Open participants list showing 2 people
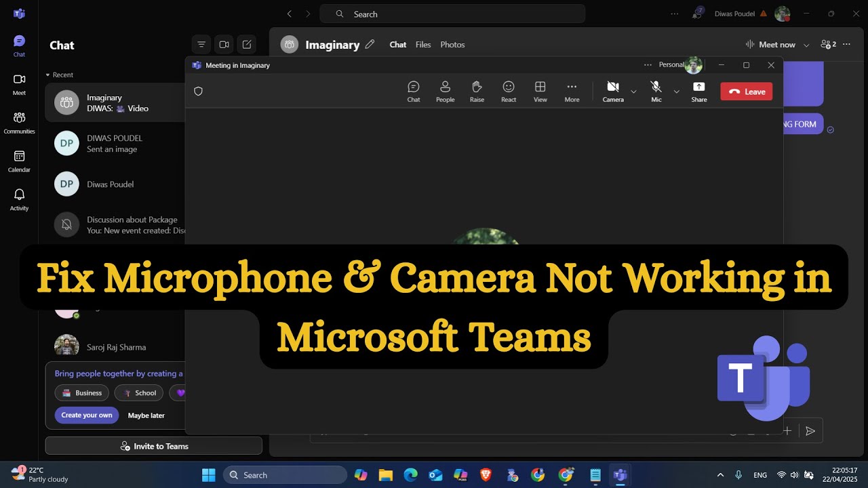Screen dimensions: 868x488 pyautogui.click(x=828, y=44)
